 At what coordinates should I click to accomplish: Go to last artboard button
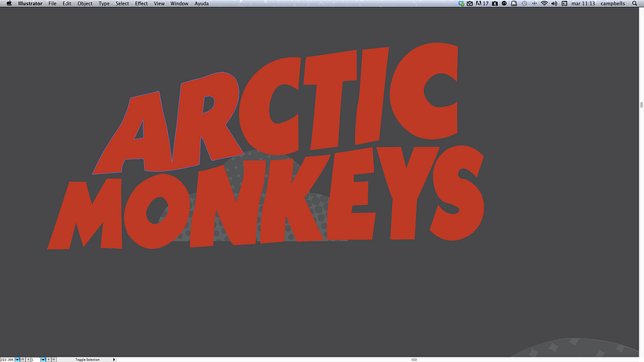54,360
